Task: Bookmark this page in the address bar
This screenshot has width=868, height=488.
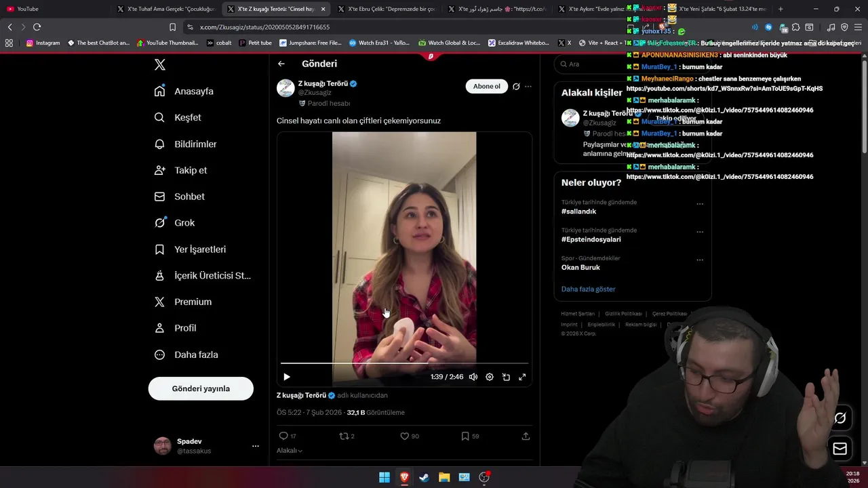Action: (172, 27)
